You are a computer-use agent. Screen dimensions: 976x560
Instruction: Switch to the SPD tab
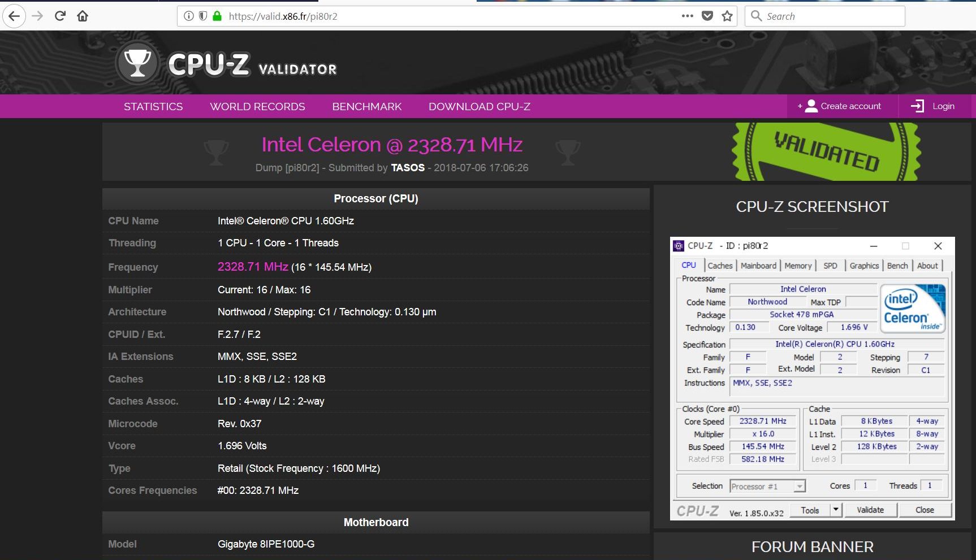(830, 266)
